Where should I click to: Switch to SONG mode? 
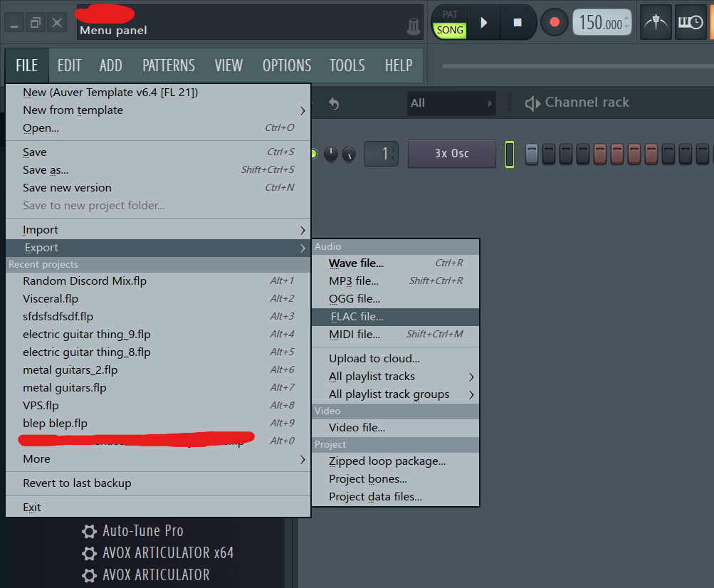(x=450, y=30)
